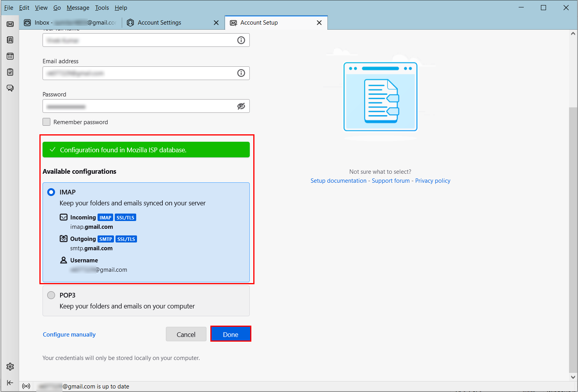Open the Help menu
The image size is (578, 392).
click(121, 8)
